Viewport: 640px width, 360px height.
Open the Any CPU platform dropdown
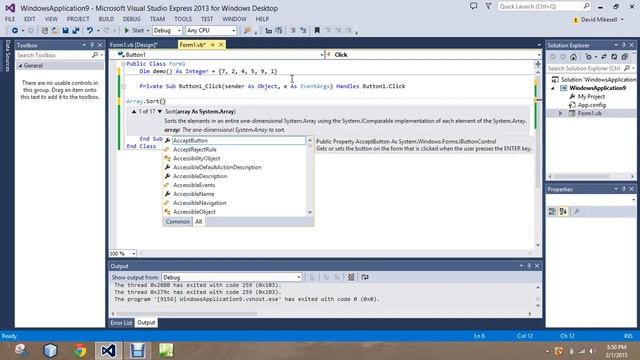coord(211,31)
